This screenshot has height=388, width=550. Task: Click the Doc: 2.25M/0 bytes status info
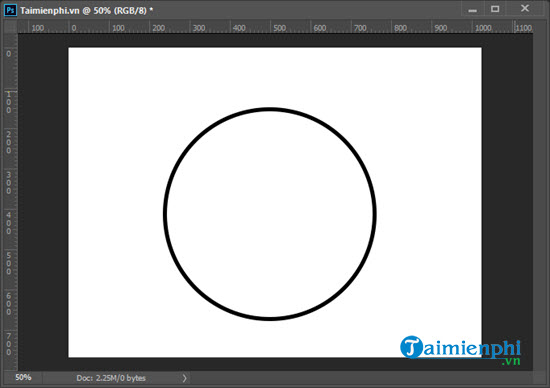[111, 378]
